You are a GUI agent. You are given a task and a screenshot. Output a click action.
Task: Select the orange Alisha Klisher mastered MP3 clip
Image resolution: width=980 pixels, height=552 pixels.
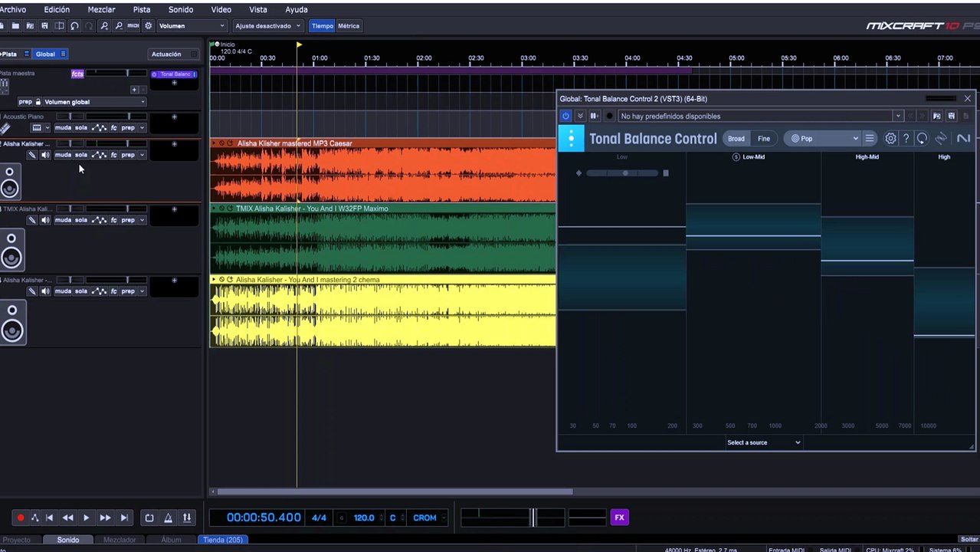click(383, 170)
